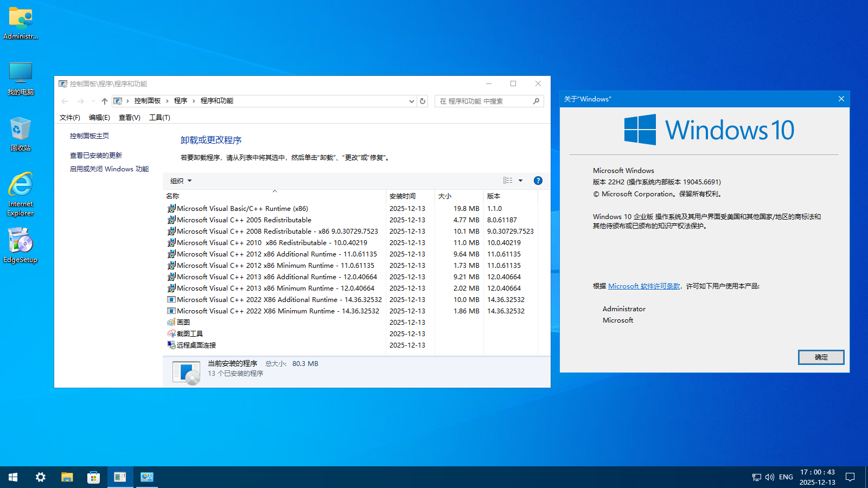The image size is (868, 488).
Task: Open view options dropdown arrow
Action: (521, 181)
